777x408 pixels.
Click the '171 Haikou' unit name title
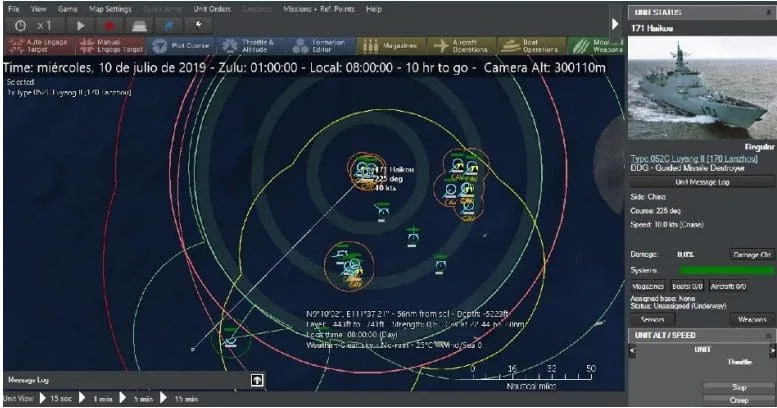652,28
